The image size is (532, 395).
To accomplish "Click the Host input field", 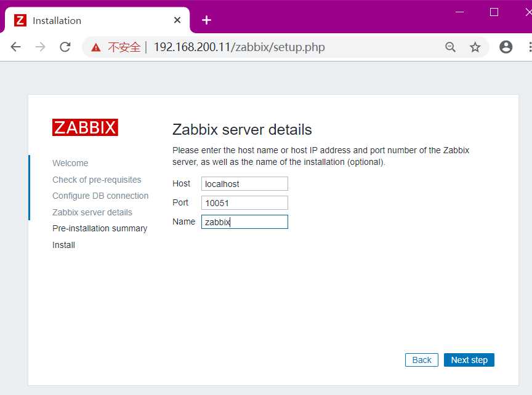I will point(244,184).
